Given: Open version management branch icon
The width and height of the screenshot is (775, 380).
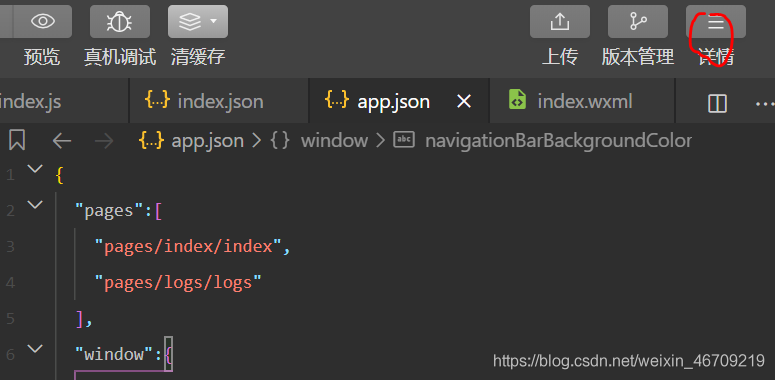Looking at the screenshot, I should [638, 21].
